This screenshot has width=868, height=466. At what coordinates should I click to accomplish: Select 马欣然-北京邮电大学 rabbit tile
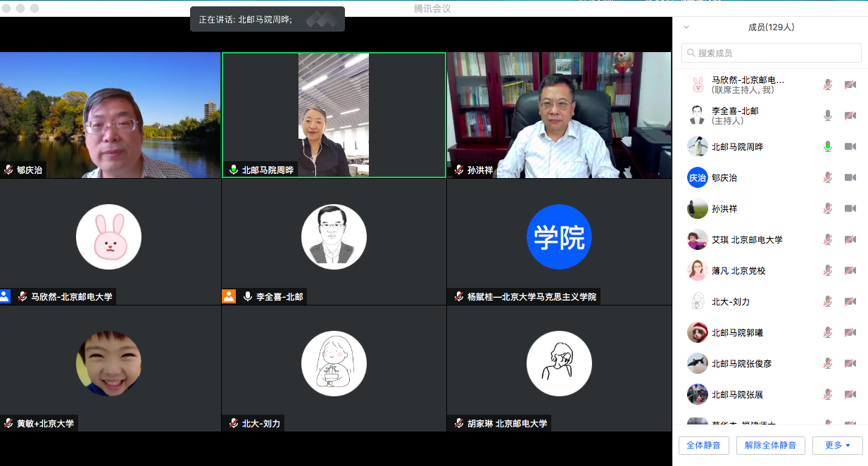[x=111, y=241]
